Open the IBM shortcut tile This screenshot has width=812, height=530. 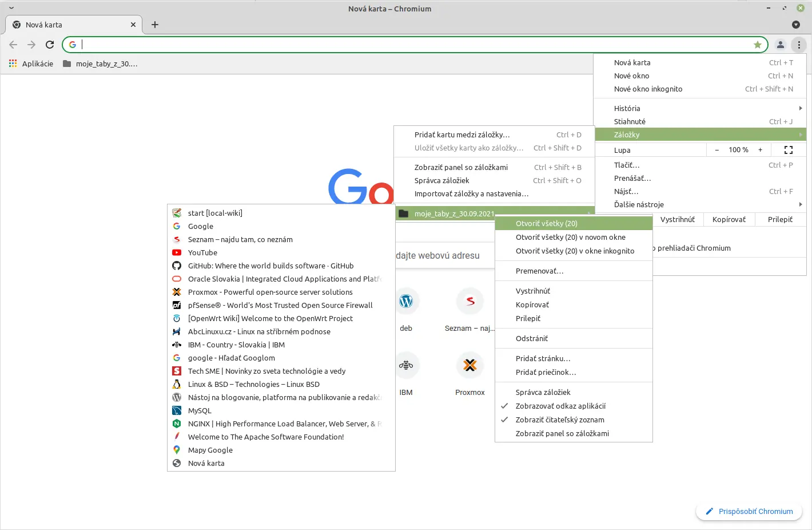[x=406, y=374]
